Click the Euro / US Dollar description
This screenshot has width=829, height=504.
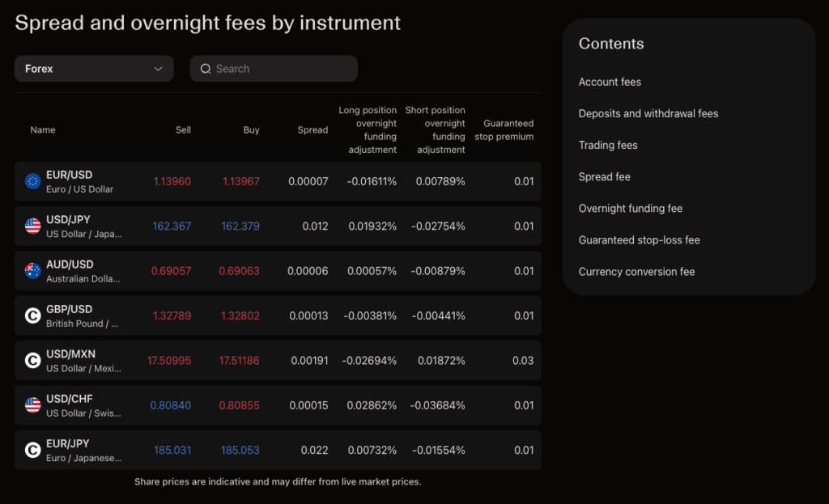click(80, 189)
